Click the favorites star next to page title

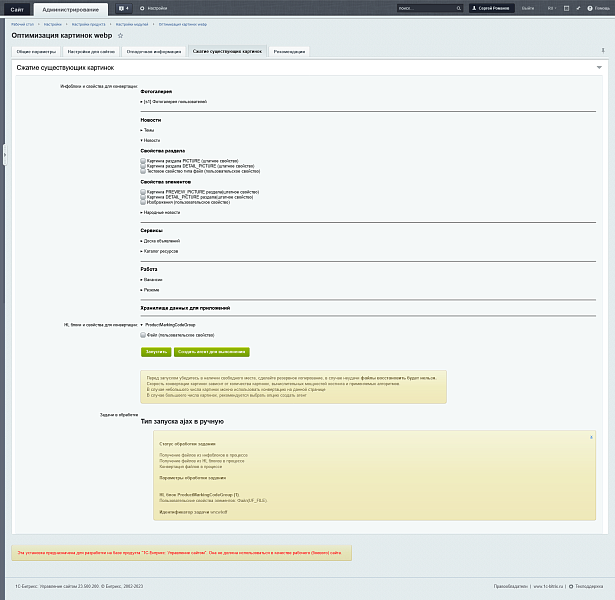[121, 35]
